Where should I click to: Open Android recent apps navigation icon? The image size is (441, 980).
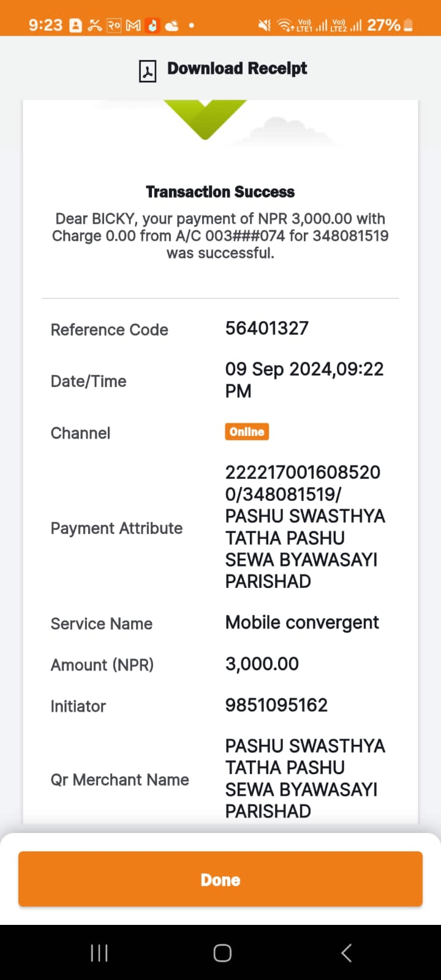(x=99, y=952)
